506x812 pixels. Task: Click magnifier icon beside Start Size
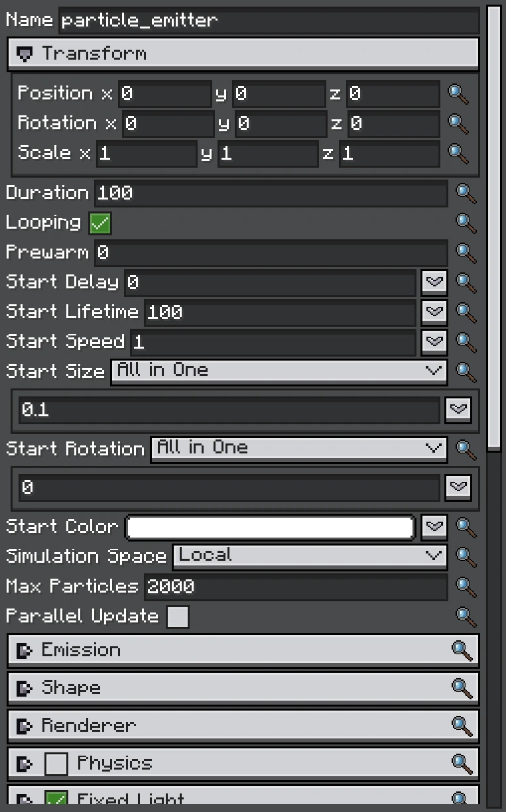(466, 372)
